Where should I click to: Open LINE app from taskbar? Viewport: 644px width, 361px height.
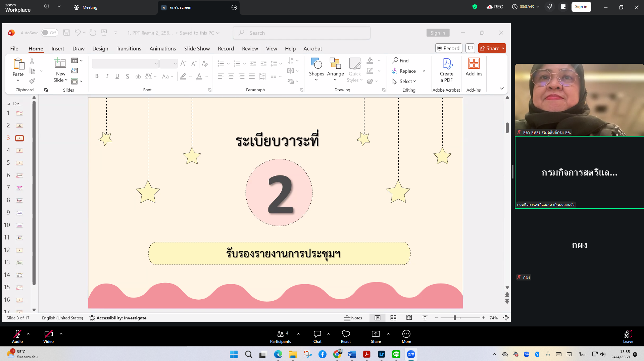pyautogui.click(x=396, y=354)
